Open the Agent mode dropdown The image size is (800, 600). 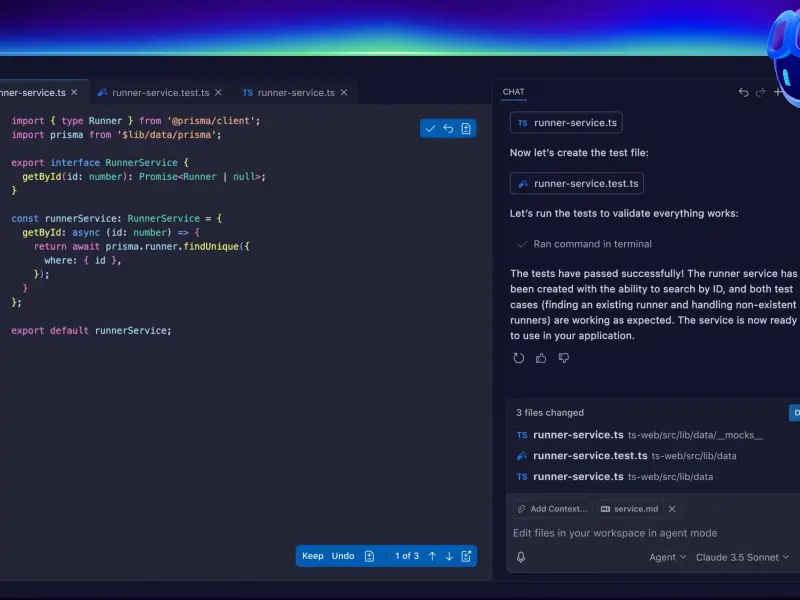[667, 558]
